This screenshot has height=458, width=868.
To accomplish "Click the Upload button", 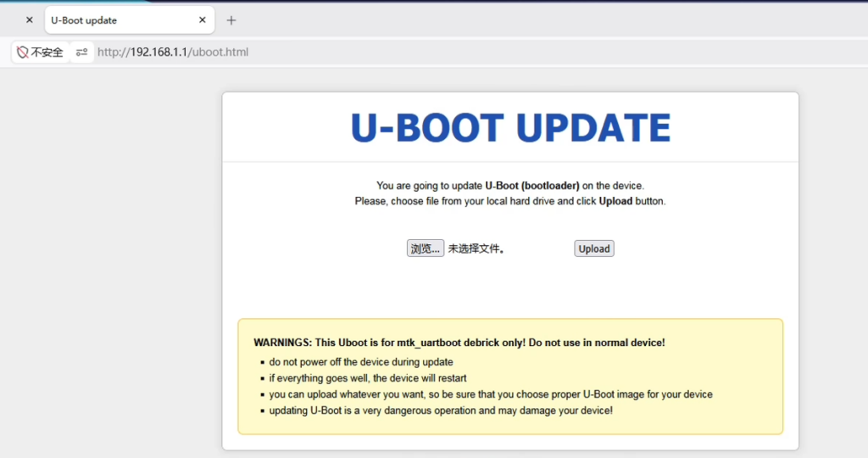I will [x=594, y=249].
